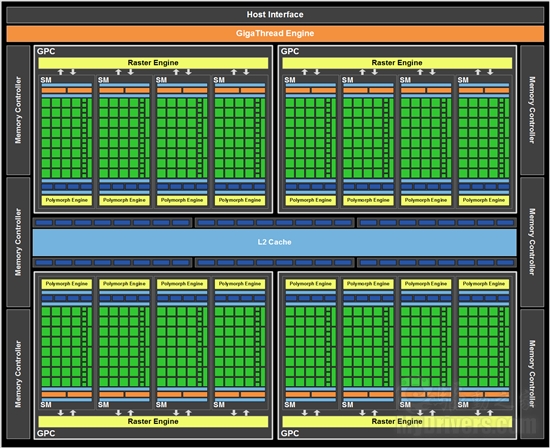
Task: Click Raster Engine in the lower-right GPC
Action: pyautogui.click(x=397, y=421)
